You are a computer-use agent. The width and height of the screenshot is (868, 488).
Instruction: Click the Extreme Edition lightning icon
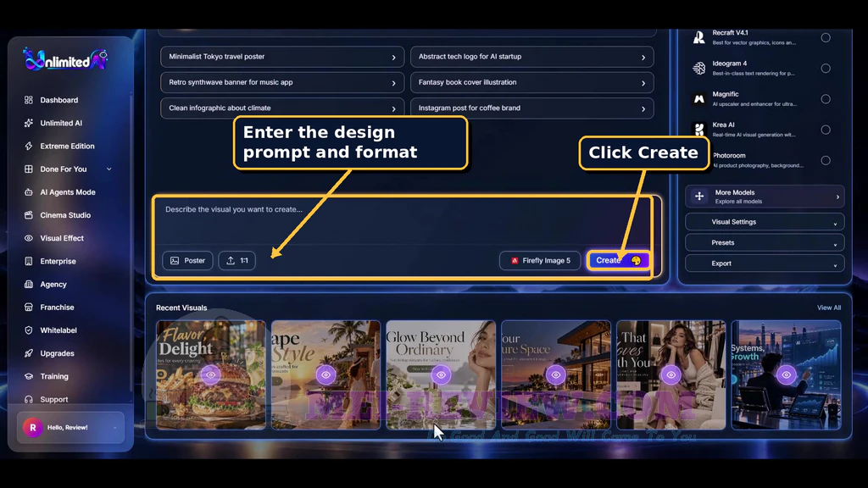point(29,146)
